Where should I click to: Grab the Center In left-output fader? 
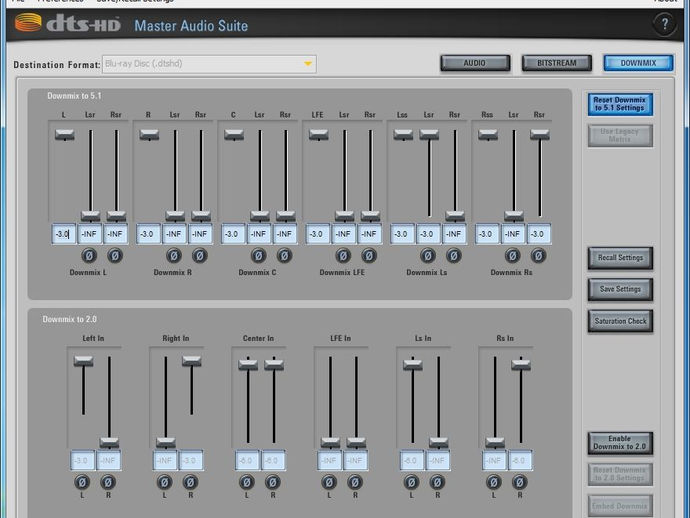pos(248,364)
